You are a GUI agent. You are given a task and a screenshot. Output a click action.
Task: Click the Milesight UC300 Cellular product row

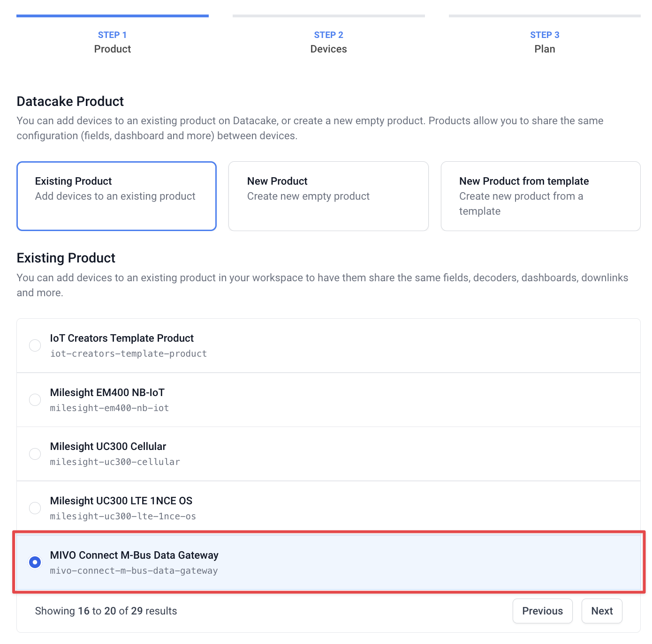328,454
